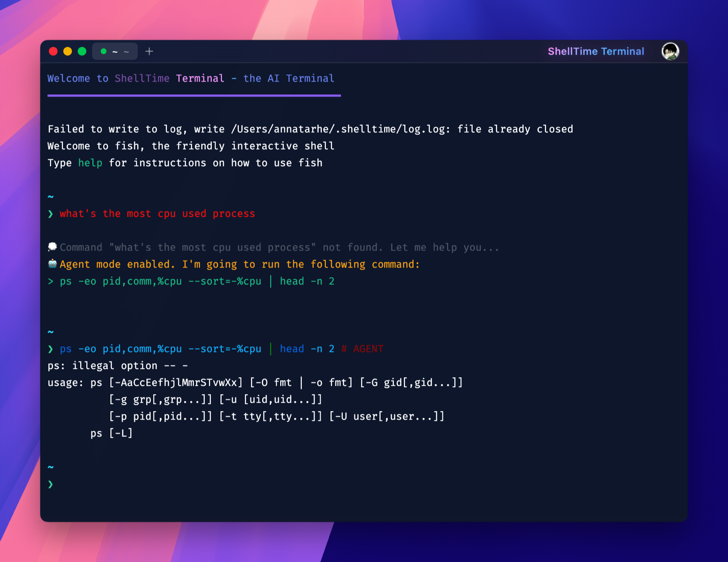728x562 pixels.
Task: Click the 'Failed to write to log' message line
Action: click(310, 129)
